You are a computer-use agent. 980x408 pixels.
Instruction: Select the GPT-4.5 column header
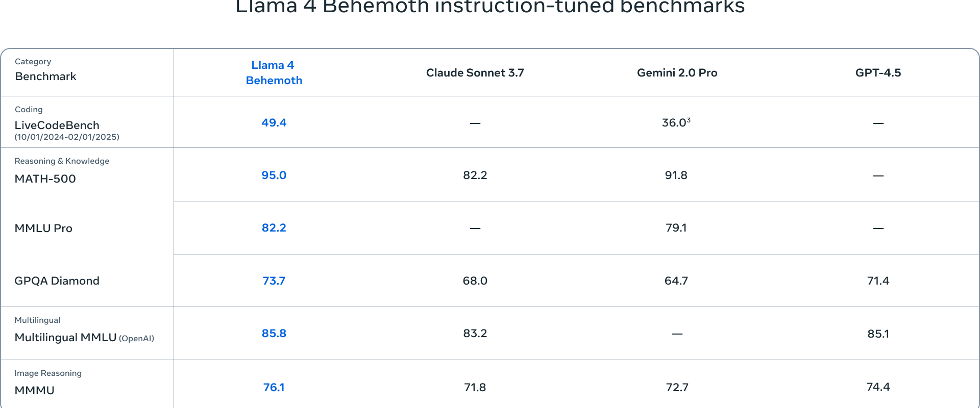click(x=878, y=73)
